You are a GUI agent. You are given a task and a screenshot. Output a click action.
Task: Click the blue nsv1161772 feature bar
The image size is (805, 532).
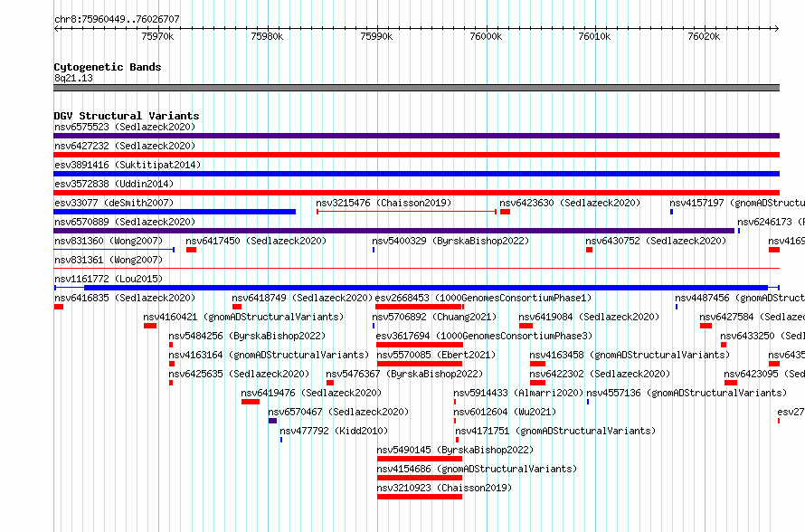[416, 288]
